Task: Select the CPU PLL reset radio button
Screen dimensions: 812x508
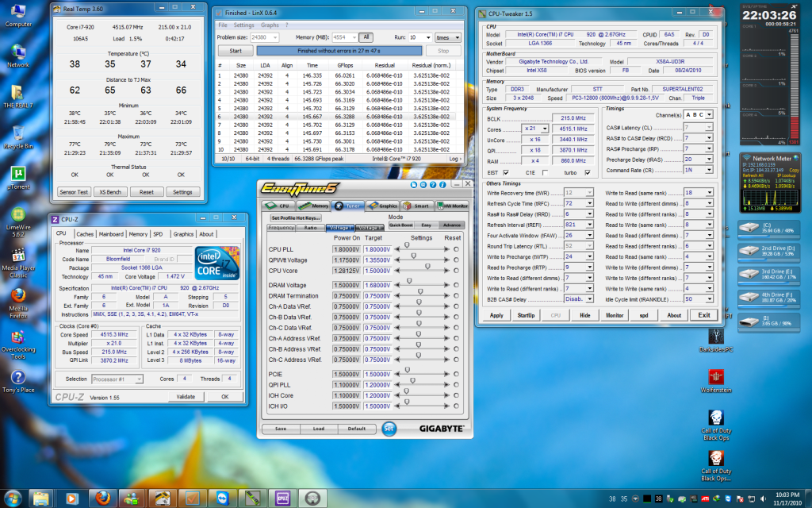Action: [x=456, y=249]
